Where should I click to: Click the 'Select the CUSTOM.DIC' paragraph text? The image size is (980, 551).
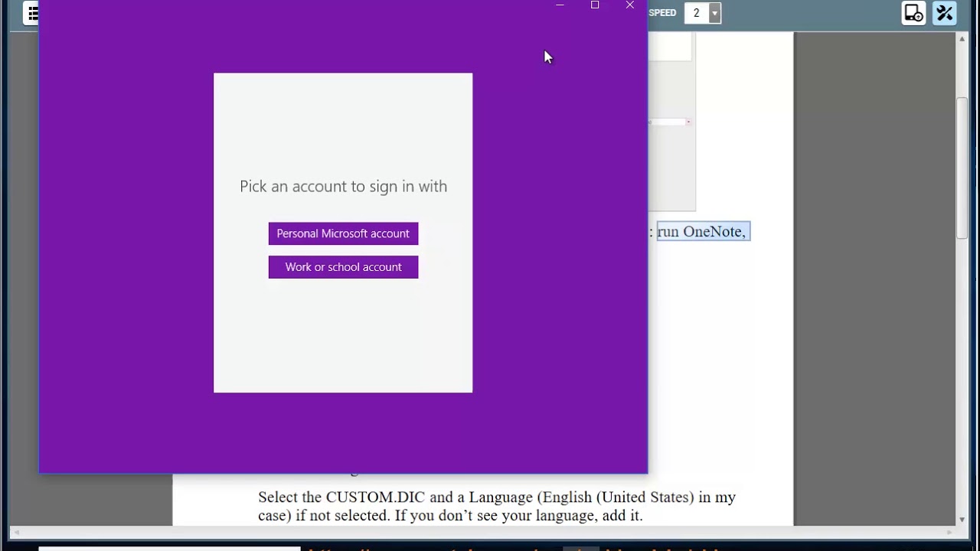click(x=497, y=506)
